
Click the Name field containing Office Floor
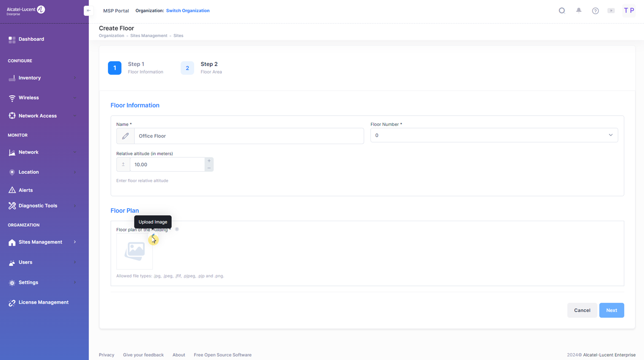point(248,136)
